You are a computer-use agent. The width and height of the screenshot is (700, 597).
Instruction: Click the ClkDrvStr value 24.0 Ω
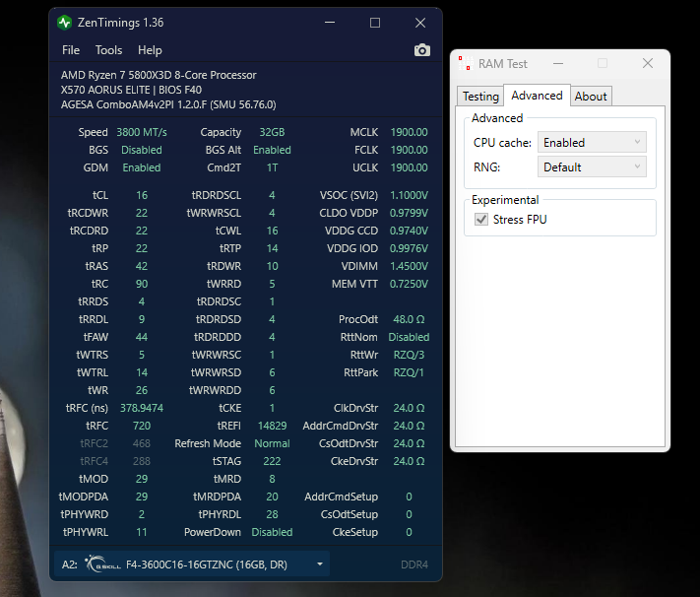pos(409,408)
